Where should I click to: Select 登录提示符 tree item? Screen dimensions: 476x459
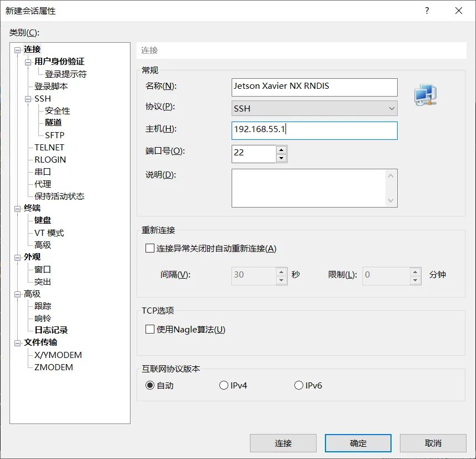(x=66, y=74)
